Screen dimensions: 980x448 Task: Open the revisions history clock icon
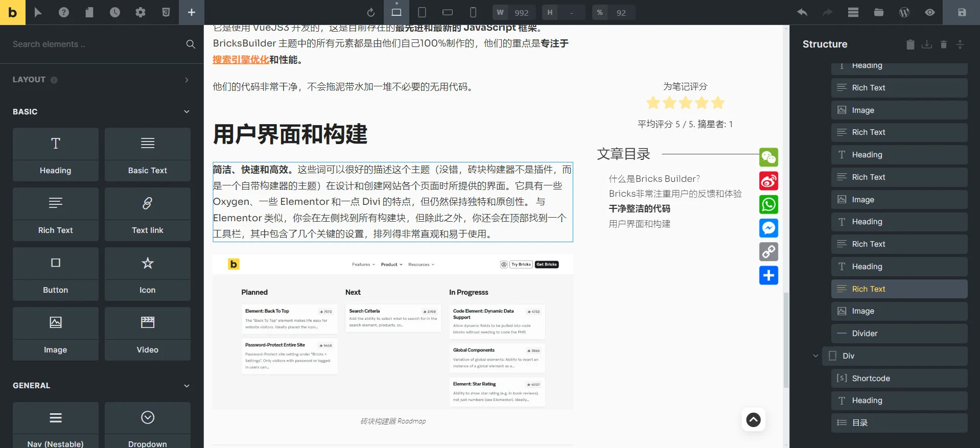coord(115,12)
